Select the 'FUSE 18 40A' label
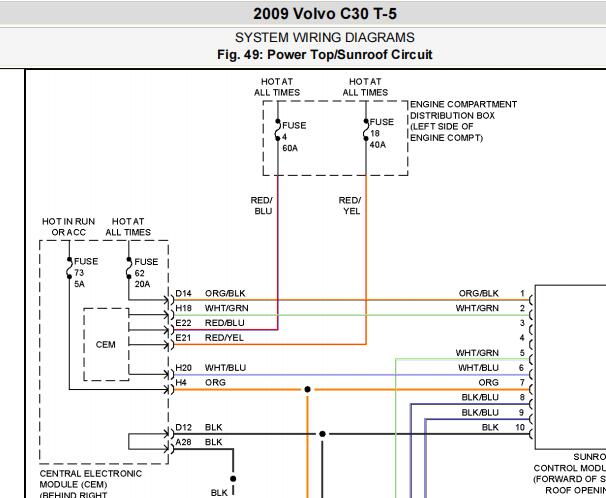This screenshot has width=606, height=498. pyautogui.click(x=381, y=133)
